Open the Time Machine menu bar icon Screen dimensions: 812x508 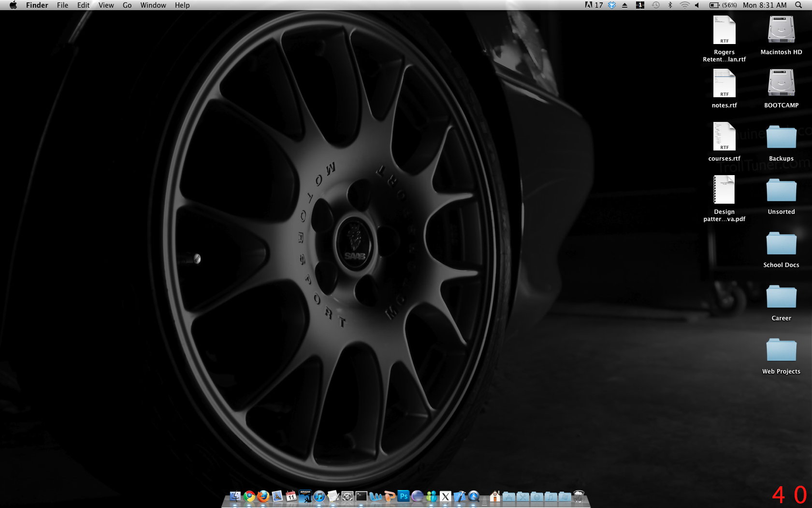click(x=655, y=5)
